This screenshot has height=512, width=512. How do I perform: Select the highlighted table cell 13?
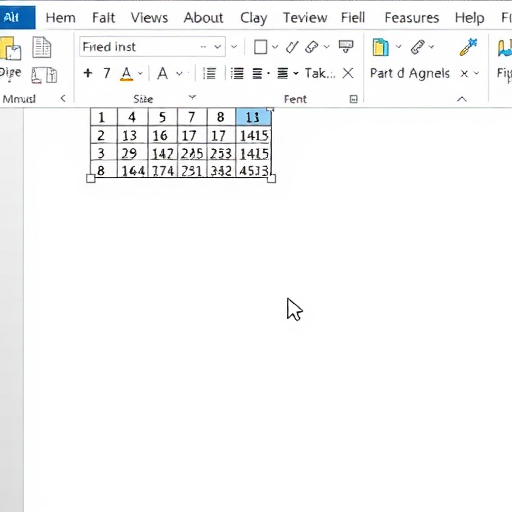tap(253, 117)
